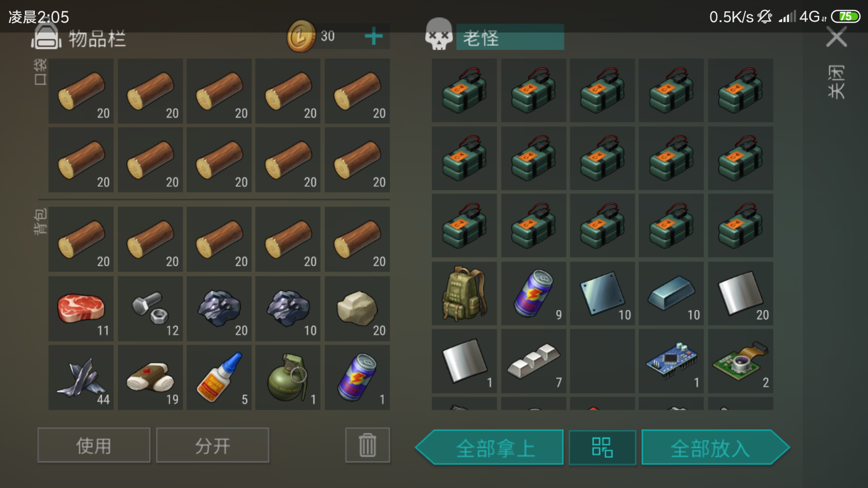Select the bolts and nuts item
The image size is (868, 488).
click(150, 309)
